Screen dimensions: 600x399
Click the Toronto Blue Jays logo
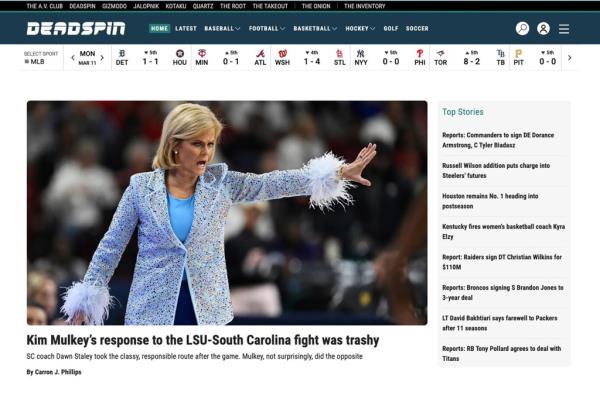click(440, 54)
